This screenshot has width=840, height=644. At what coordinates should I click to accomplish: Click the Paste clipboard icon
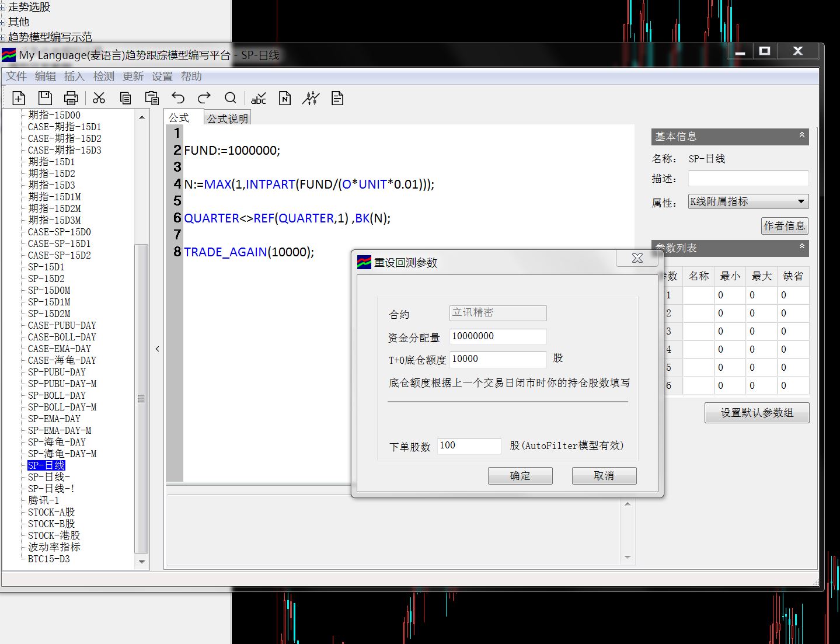[152, 98]
